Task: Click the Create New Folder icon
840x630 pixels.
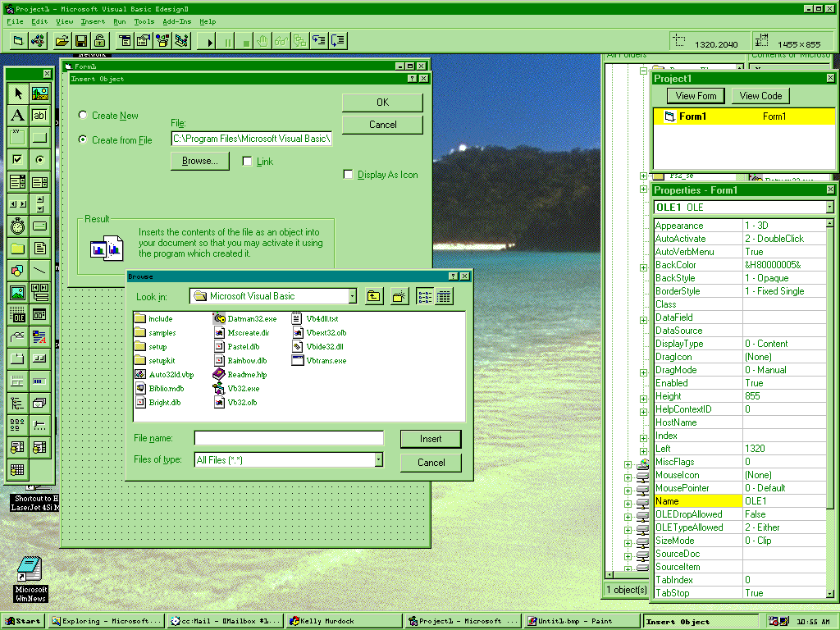Action: pyautogui.click(x=399, y=296)
